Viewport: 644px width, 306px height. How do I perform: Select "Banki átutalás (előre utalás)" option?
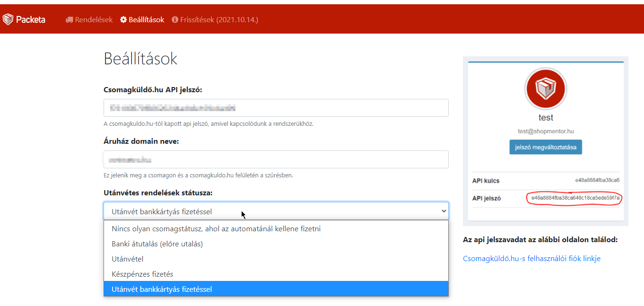tap(276, 244)
